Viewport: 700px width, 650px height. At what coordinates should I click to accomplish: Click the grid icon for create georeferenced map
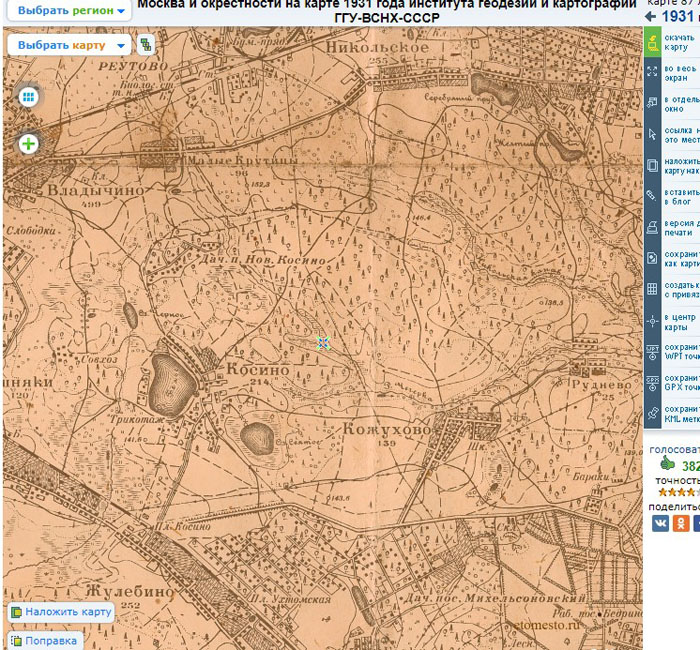click(x=652, y=289)
